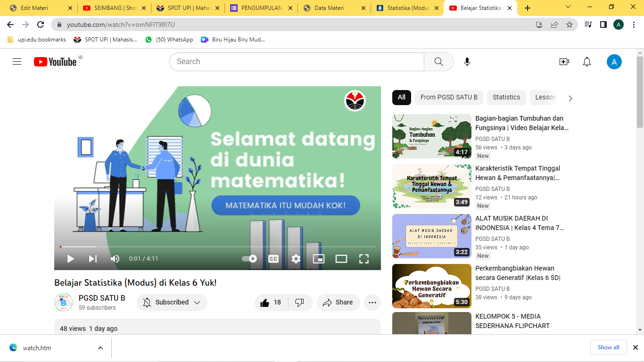Open more actions menu beside Share
644x362 pixels.
[x=372, y=303]
